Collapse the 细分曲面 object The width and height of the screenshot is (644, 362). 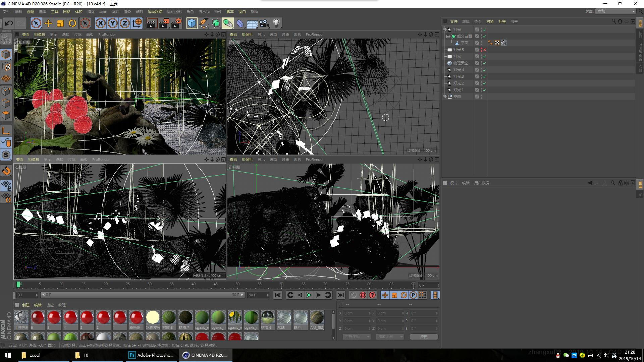coord(448,36)
